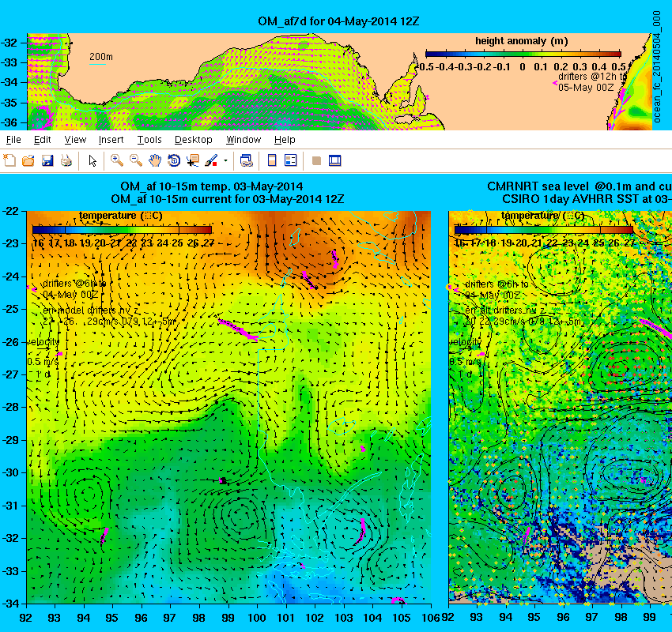
Task: Open the Edit menu
Action: coord(43,140)
